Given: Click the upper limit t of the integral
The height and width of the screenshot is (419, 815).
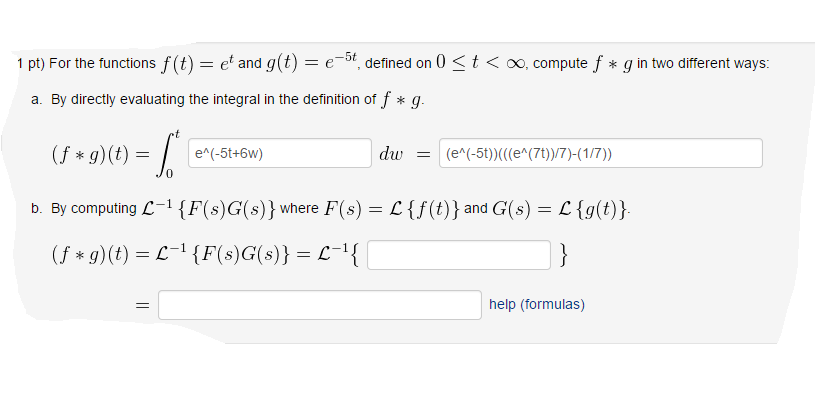Looking at the screenshot, I should coord(175,132).
